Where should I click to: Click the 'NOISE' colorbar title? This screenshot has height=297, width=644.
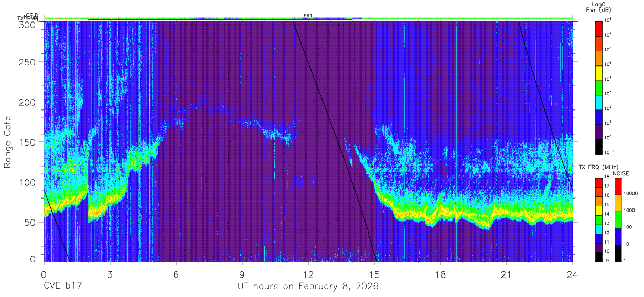620,172
